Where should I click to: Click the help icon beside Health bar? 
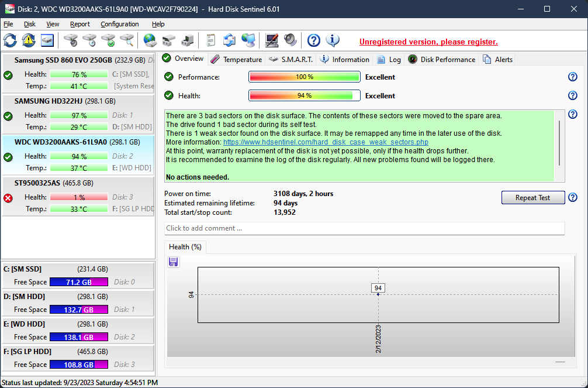(x=573, y=95)
